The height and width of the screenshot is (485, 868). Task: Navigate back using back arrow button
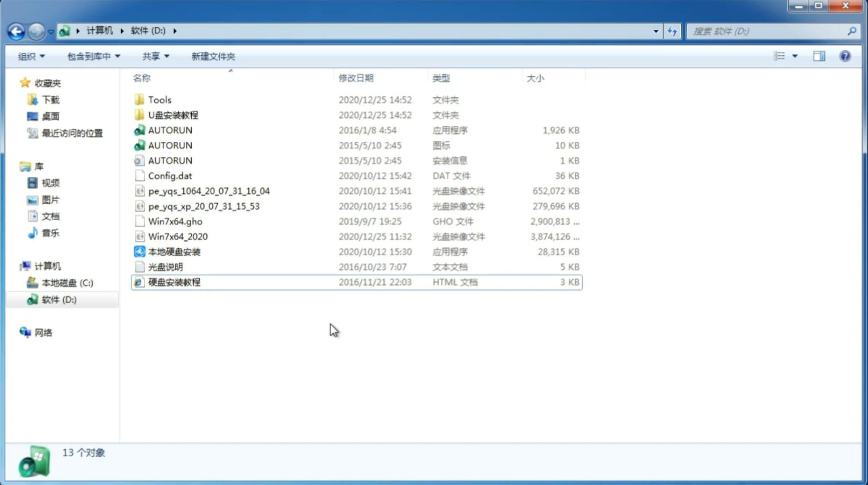pos(16,30)
